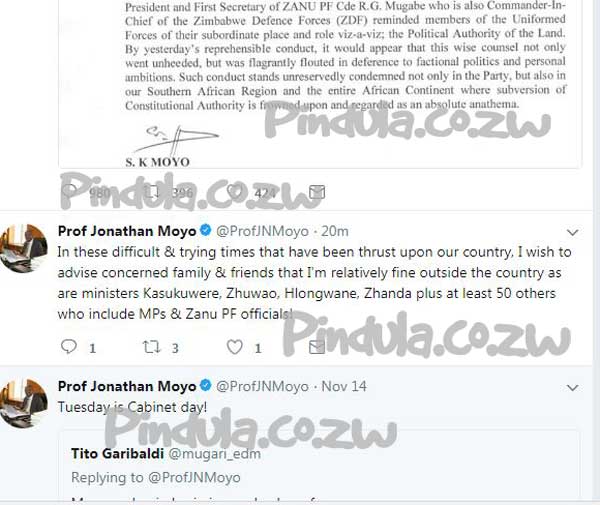600x505 pixels.
Task: Open the 20m timestamp link
Action: coord(334,231)
